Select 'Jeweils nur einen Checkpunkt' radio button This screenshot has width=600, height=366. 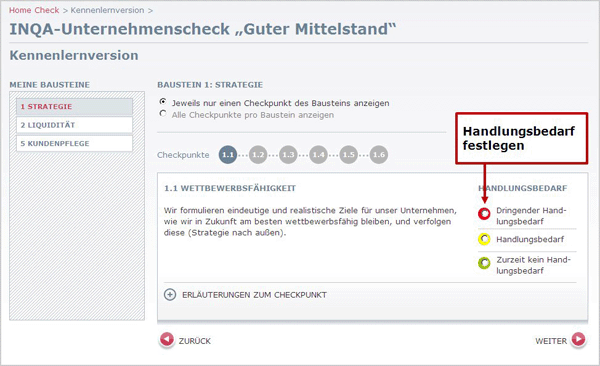[x=163, y=102]
